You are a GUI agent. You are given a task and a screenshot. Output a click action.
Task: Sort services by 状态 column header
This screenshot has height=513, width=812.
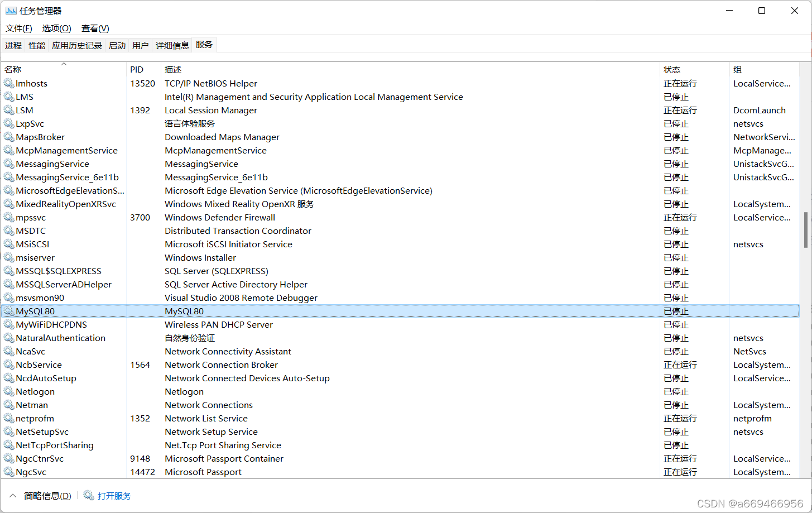pyautogui.click(x=695, y=70)
